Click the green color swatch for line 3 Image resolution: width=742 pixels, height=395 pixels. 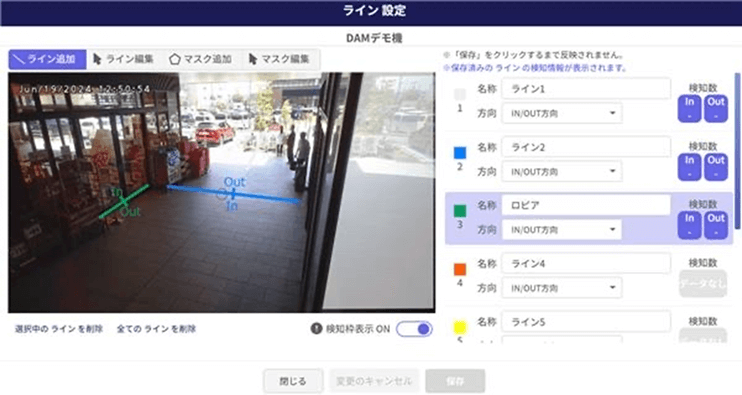click(459, 211)
